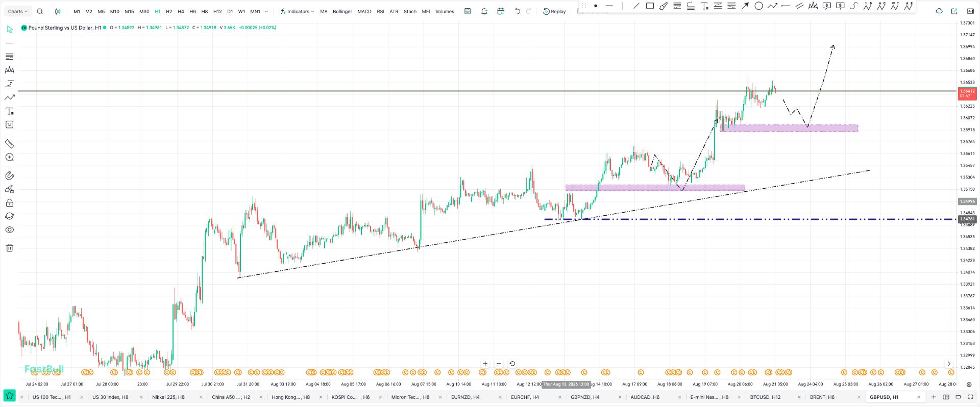Select the circle drawing tool
This screenshot has width=980, height=407.
tap(758, 6)
